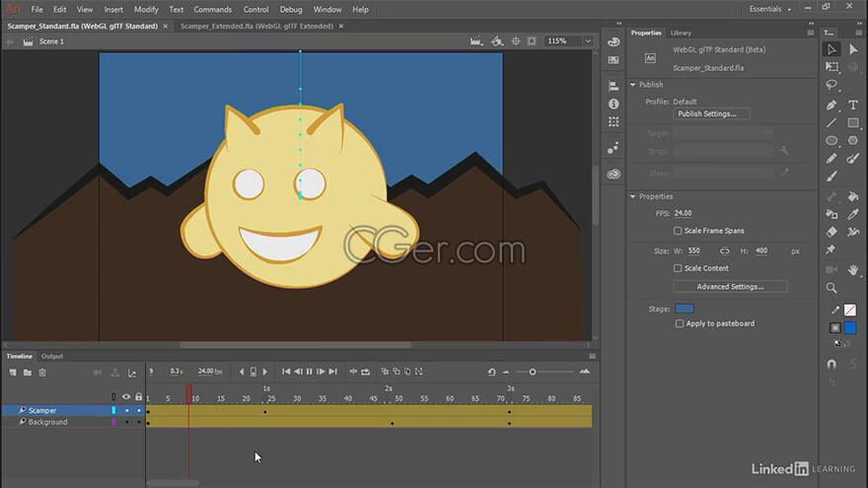868x488 pixels.
Task: Go to the first frame
Action: click(x=286, y=372)
